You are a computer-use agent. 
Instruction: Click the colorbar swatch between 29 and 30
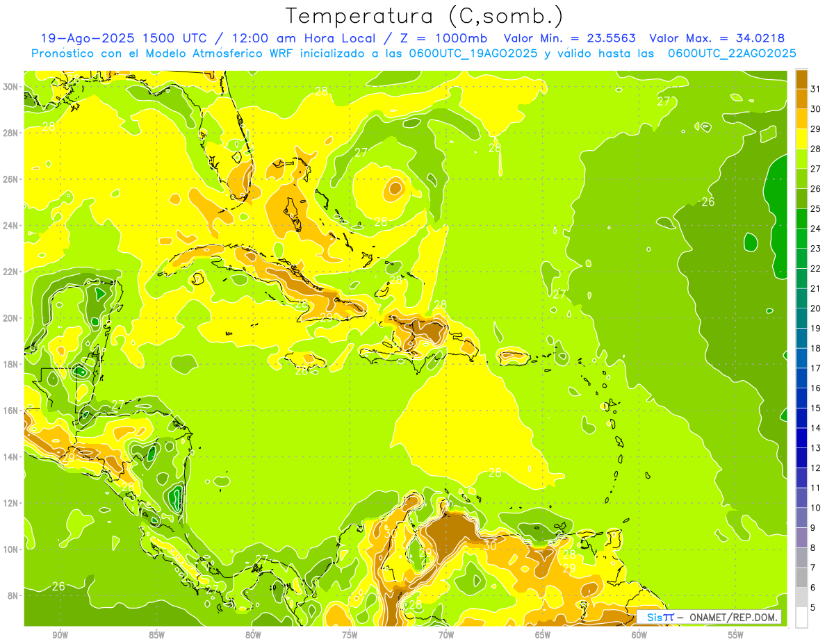pos(801,119)
